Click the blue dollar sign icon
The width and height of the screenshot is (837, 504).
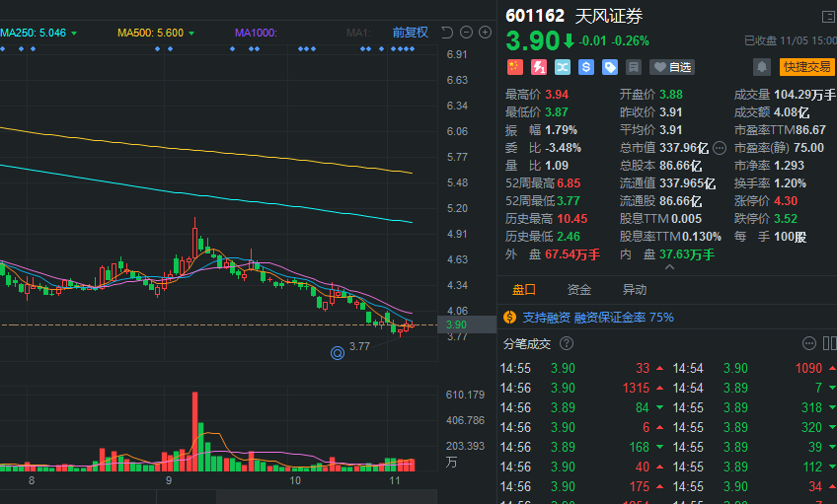[x=586, y=67]
